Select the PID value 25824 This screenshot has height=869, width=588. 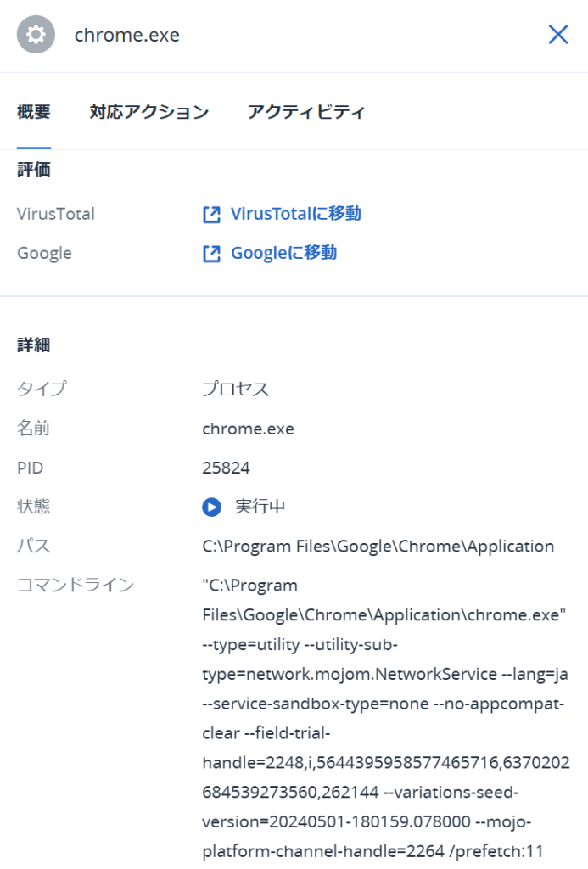(x=226, y=468)
